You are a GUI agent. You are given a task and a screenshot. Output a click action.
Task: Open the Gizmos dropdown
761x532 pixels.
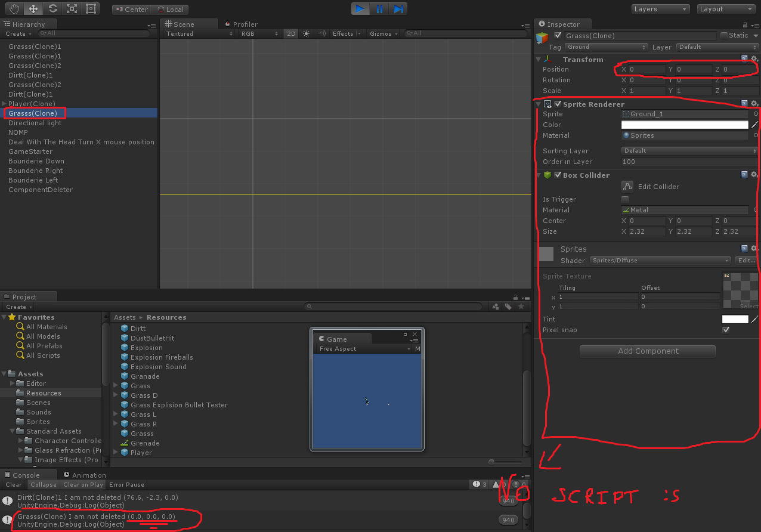382,34
